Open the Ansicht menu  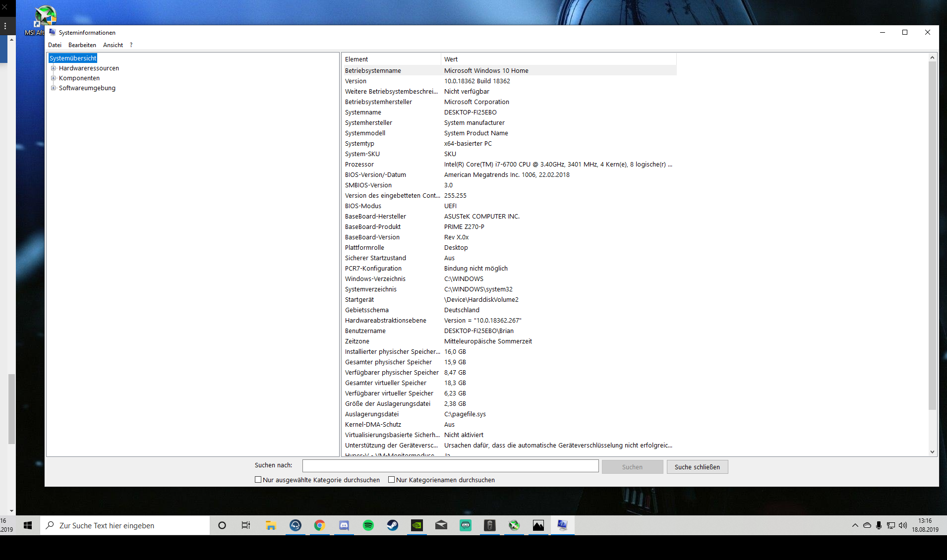click(113, 45)
